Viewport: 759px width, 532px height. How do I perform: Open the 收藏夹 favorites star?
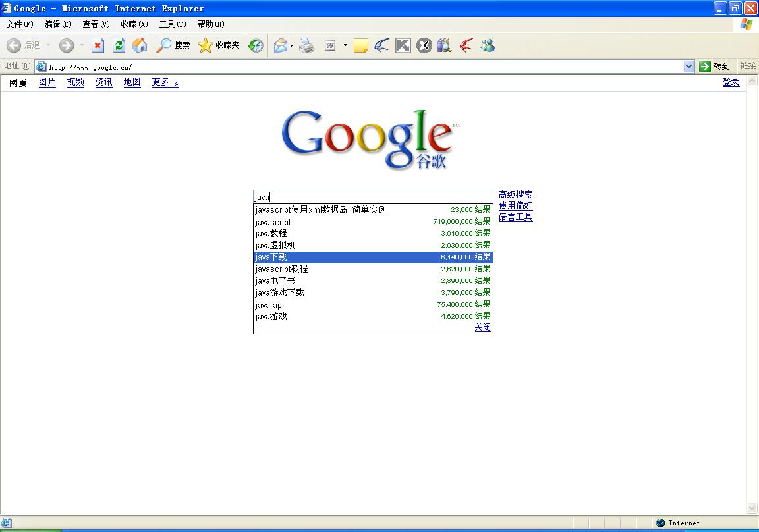point(218,45)
